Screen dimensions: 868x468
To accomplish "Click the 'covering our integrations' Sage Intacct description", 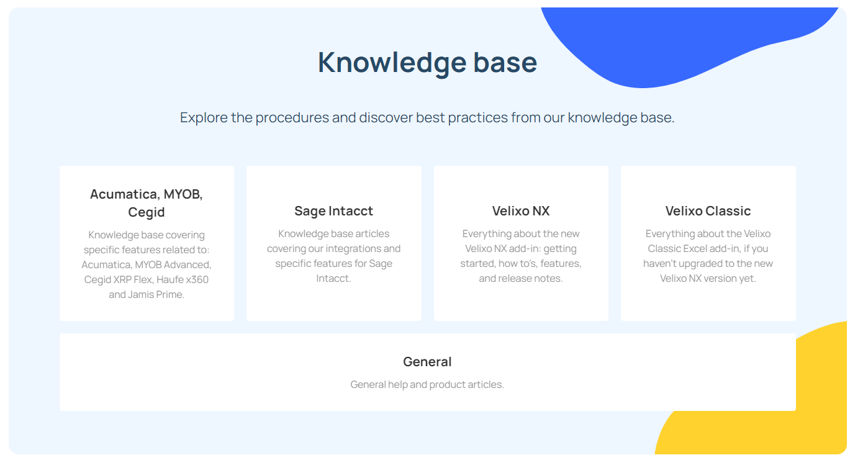I will point(334,256).
